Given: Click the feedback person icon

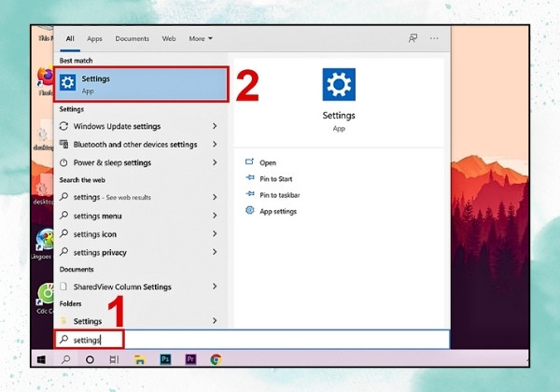Looking at the screenshot, I should tap(413, 38).
